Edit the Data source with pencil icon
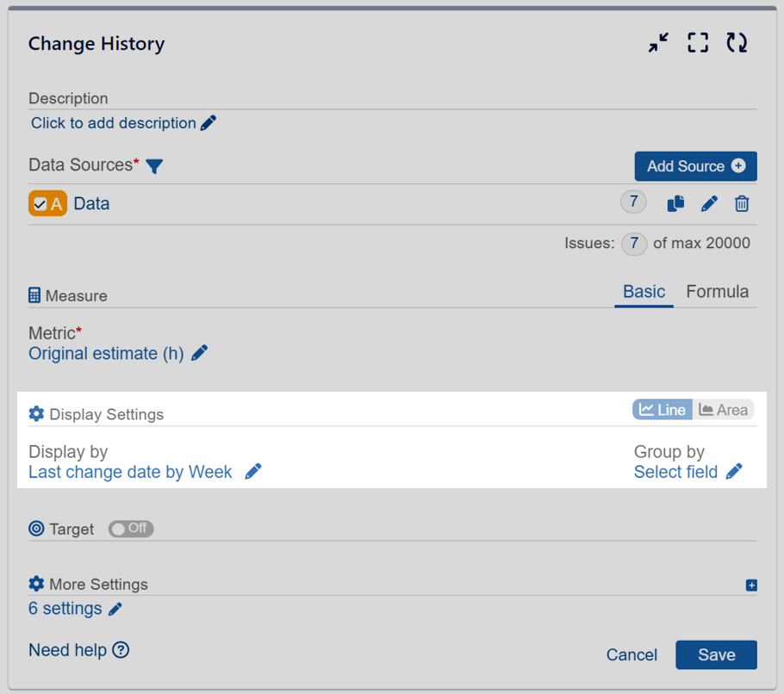Viewport: 784px width, 694px height. [x=709, y=204]
